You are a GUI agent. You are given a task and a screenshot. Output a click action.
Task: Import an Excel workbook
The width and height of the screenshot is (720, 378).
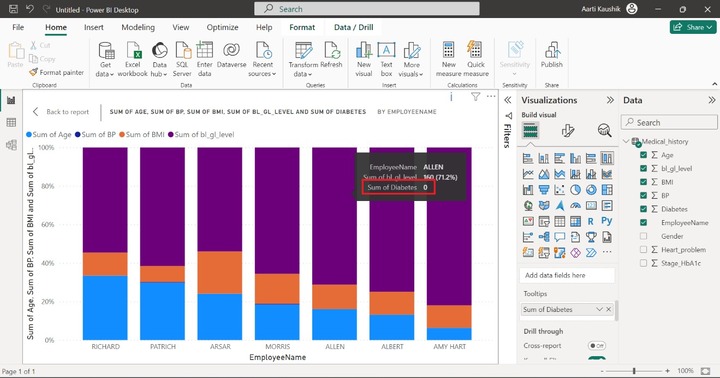pyautogui.click(x=133, y=59)
